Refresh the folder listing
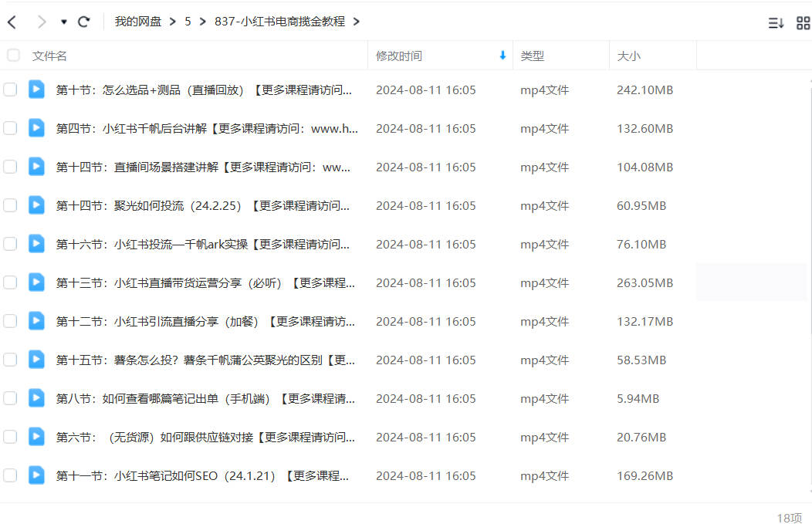This screenshot has width=812, height=524. tap(84, 22)
